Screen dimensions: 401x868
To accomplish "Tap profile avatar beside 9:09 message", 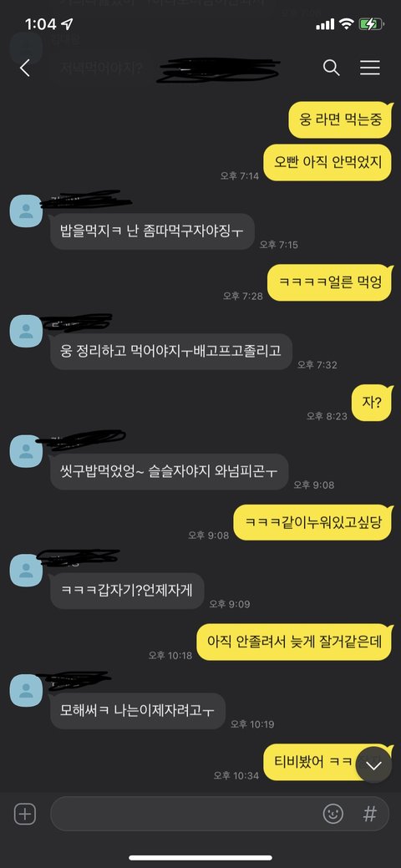I will click(26, 571).
